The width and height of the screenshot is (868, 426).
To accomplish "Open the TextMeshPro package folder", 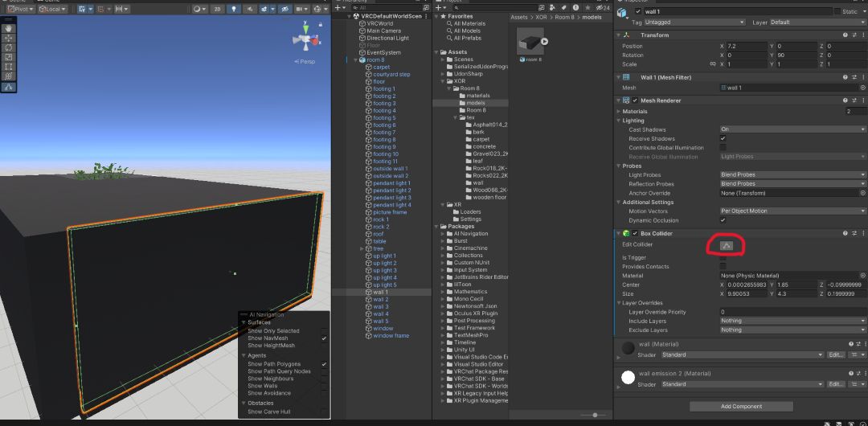I will [x=470, y=335].
